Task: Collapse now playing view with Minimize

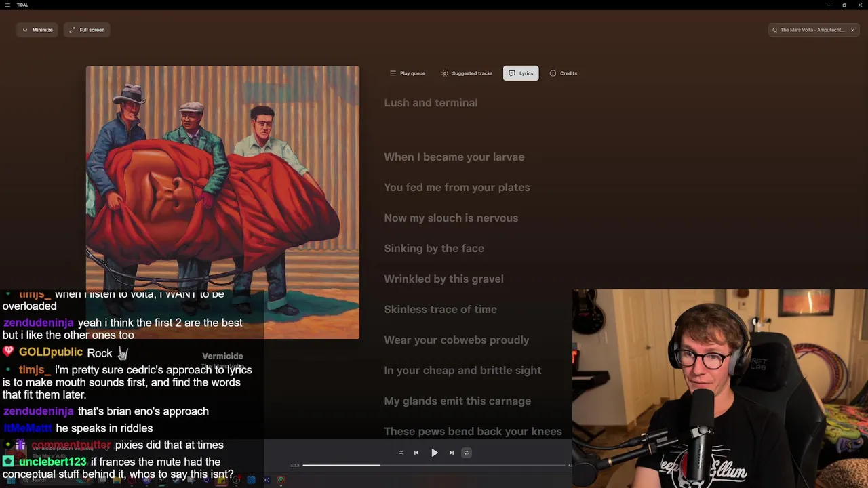Action: (x=37, y=30)
